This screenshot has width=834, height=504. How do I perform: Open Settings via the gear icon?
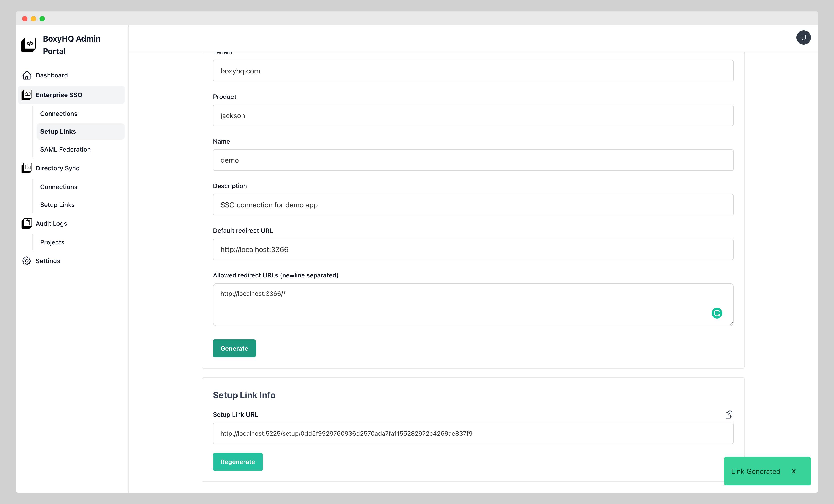pyautogui.click(x=27, y=261)
